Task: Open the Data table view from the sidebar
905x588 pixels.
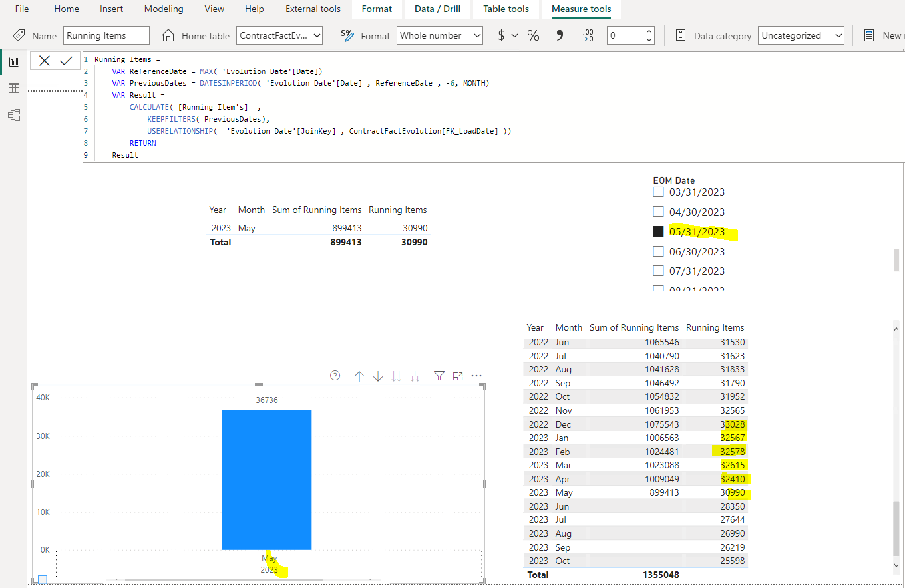Action: (x=14, y=88)
